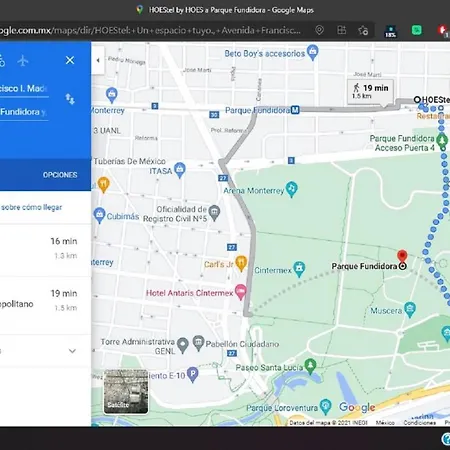Swap origin and destination arrows
Image resolution: width=450 pixels, height=450 pixels.
coord(70,99)
